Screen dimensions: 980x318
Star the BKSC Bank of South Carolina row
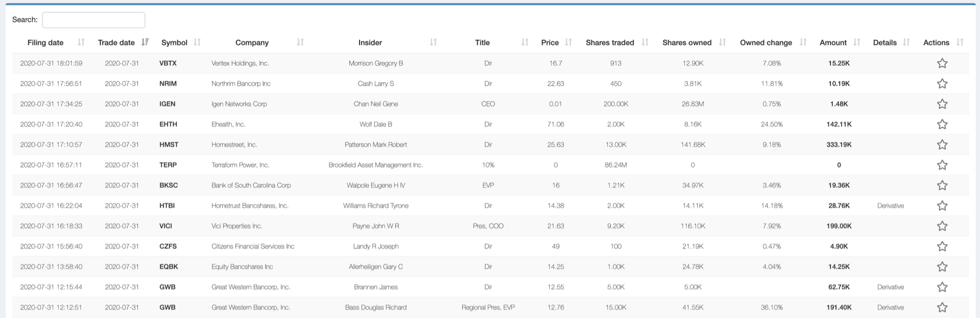[x=942, y=185]
